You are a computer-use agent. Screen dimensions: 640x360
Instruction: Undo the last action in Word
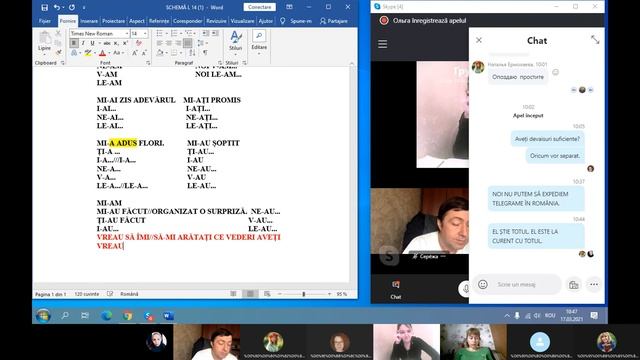click(x=56, y=7)
